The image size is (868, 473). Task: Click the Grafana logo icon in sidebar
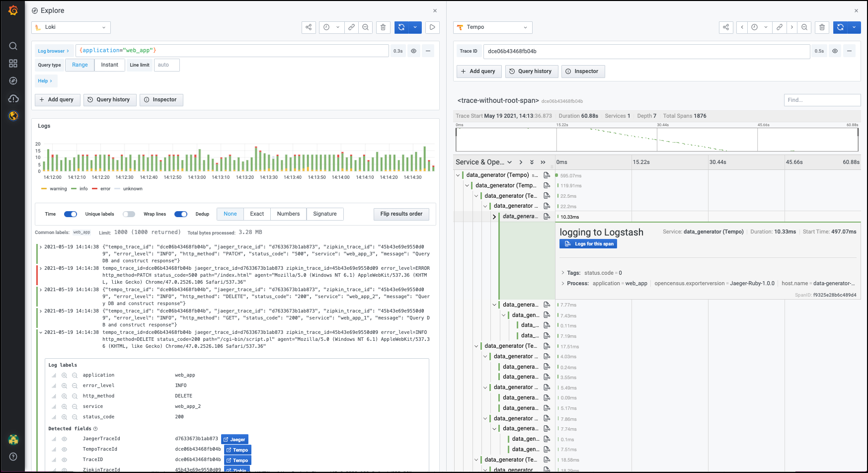coord(13,10)
